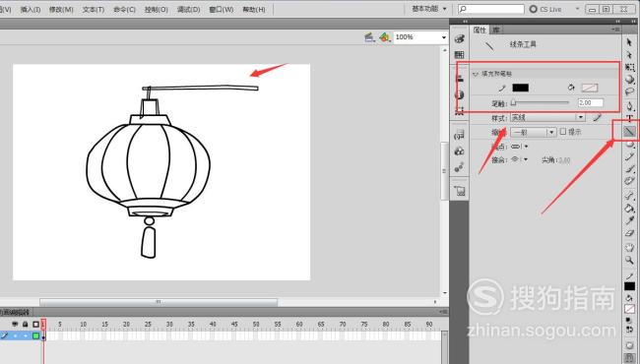Open the 命令(C) menu

[124, 9]
